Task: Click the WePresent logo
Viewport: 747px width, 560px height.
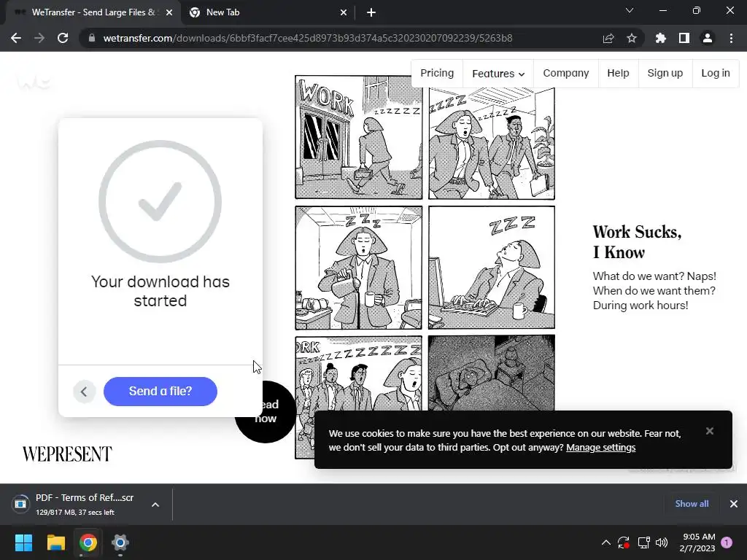Action: (67, 454)
